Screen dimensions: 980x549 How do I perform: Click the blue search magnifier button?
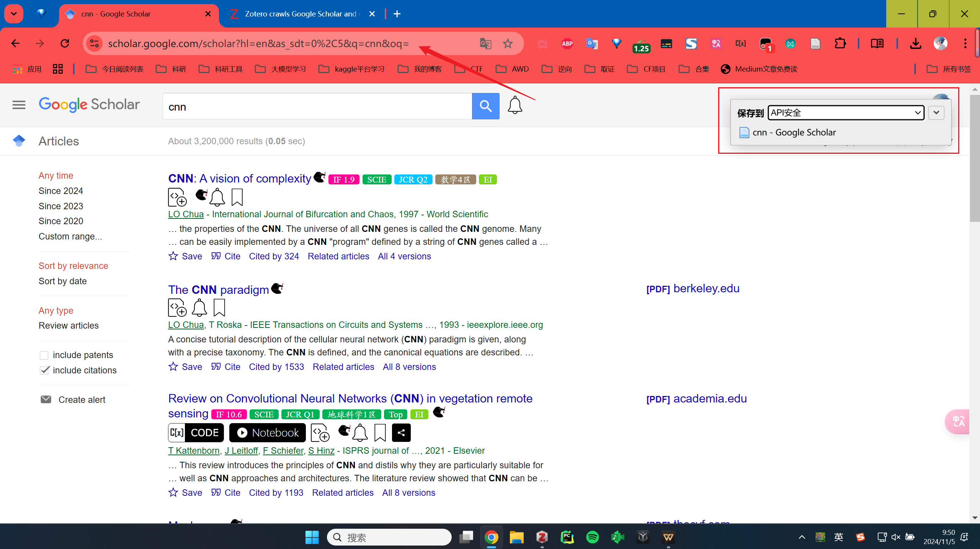[485, 106]
